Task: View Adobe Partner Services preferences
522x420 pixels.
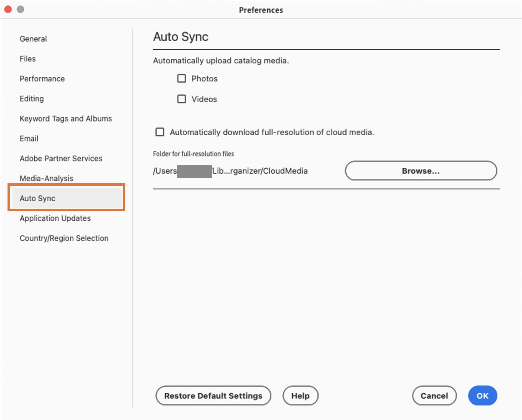Action: point(61,158)
